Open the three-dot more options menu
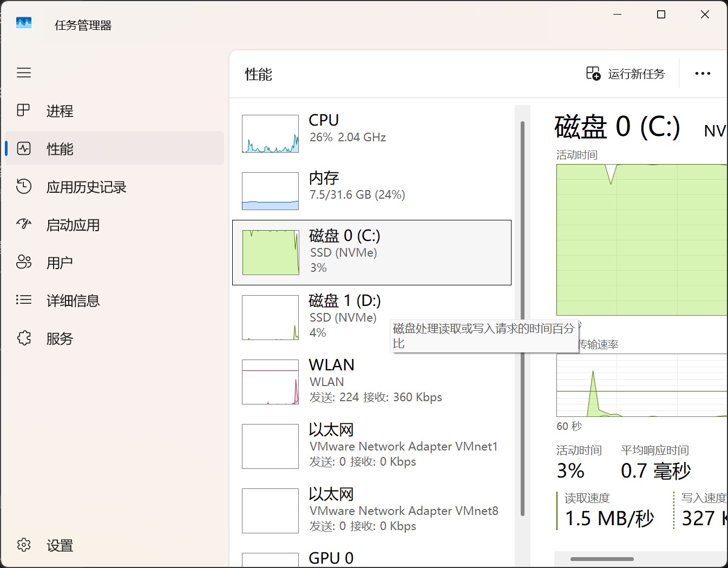 703,74
